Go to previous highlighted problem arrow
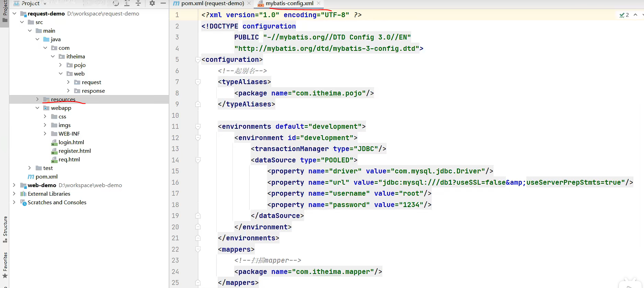Screen dimensions: 644x288 (x=635, y=15)
